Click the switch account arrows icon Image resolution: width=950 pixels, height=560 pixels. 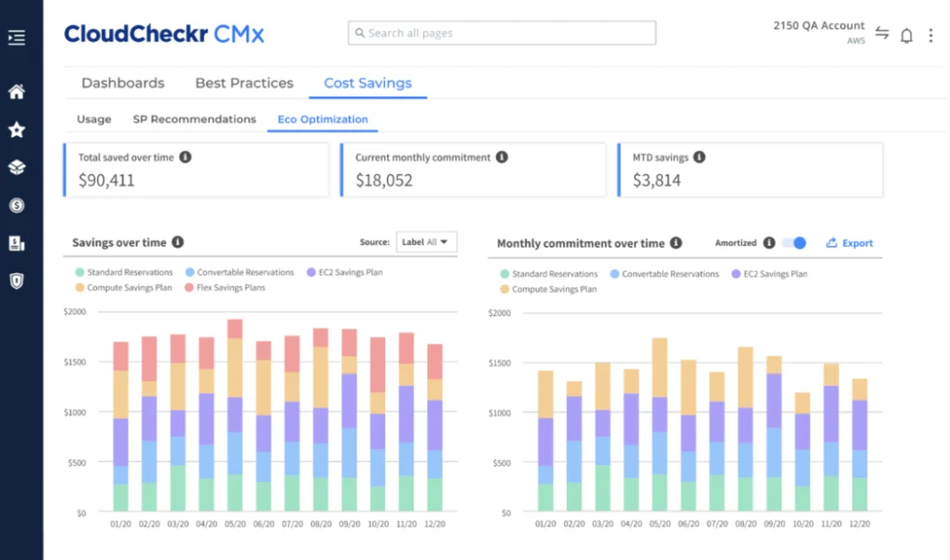tap(881, 34)
